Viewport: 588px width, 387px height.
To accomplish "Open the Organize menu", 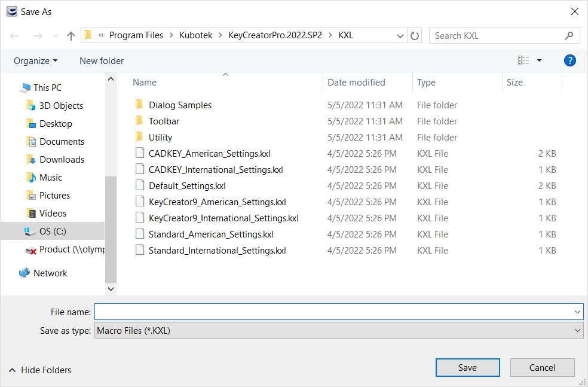I will click(x=35, y=60).
